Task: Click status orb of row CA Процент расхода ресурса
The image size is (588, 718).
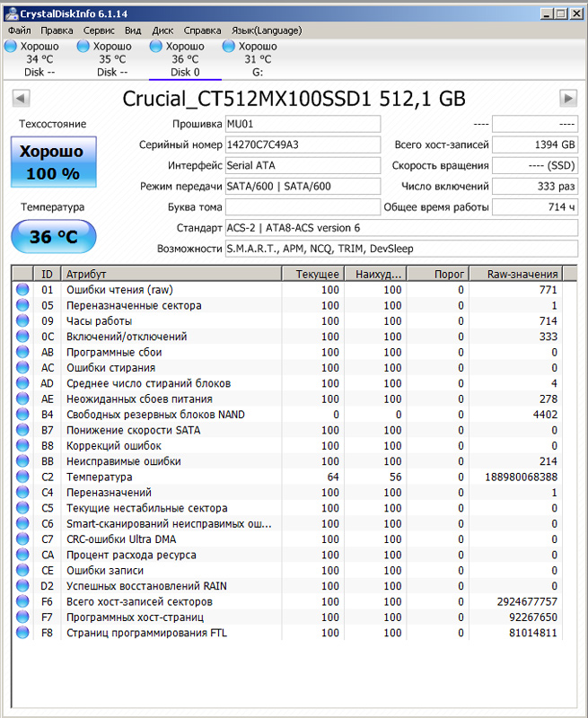Action: coord(22,554)
